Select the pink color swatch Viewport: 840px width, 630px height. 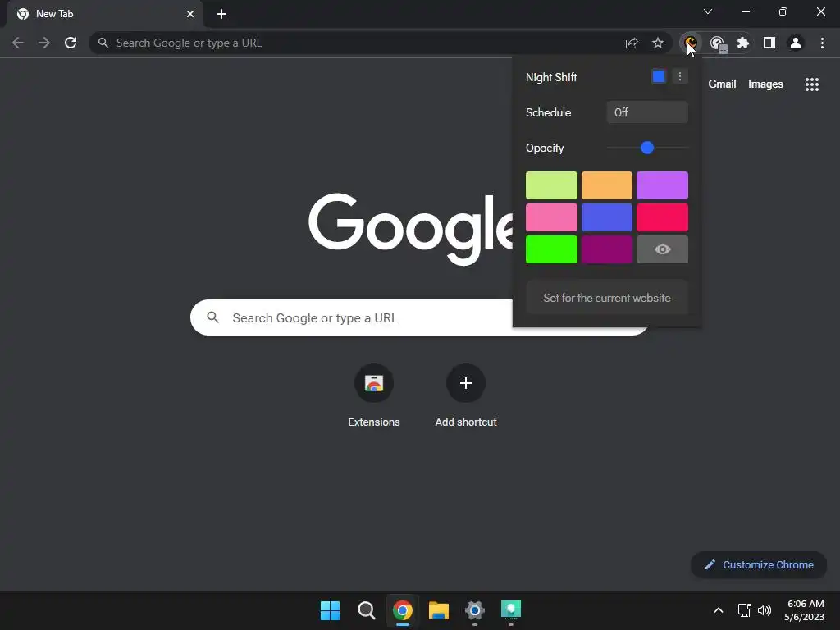tap(551, 217)
